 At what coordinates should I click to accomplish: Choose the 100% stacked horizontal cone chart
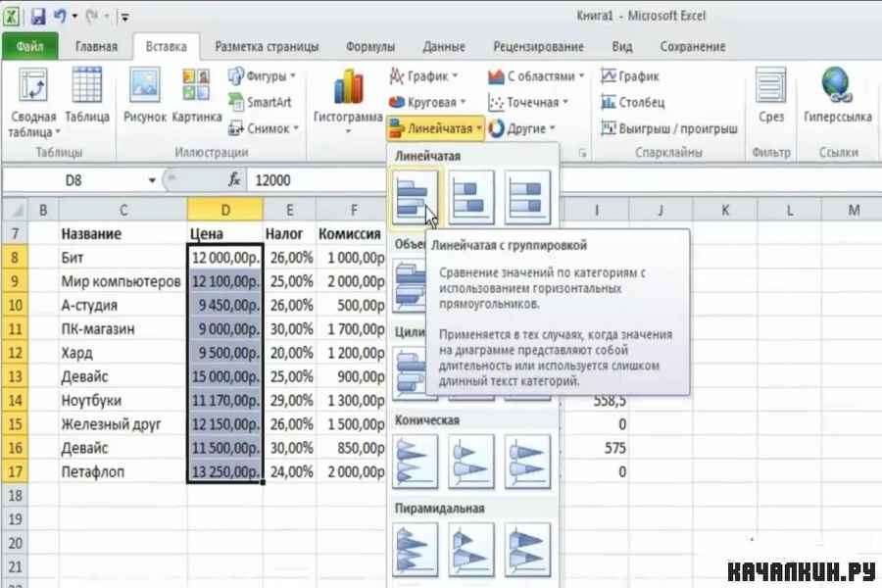click(x=527, y=461)
